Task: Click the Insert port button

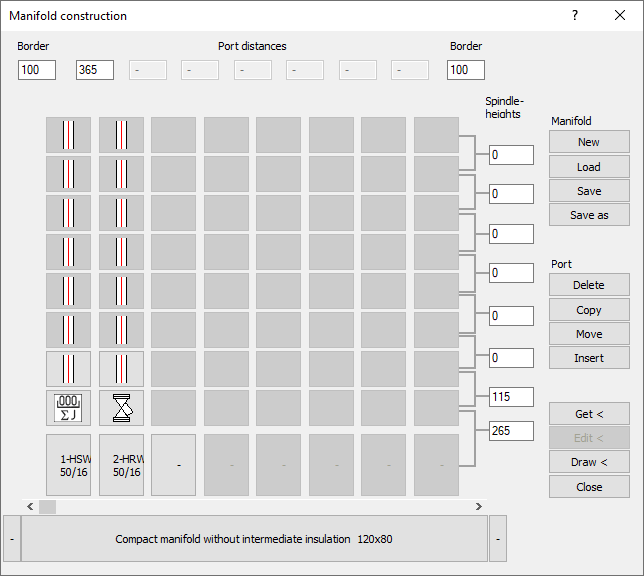Action: coord(589,358)
